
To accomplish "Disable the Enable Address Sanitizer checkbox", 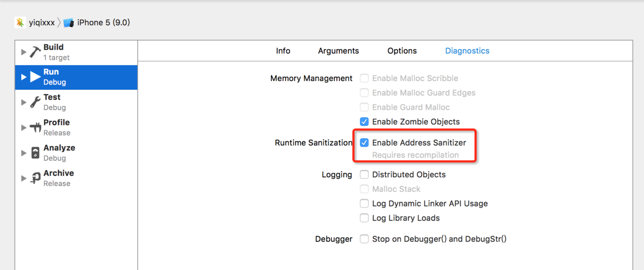I will click(365, 143).
